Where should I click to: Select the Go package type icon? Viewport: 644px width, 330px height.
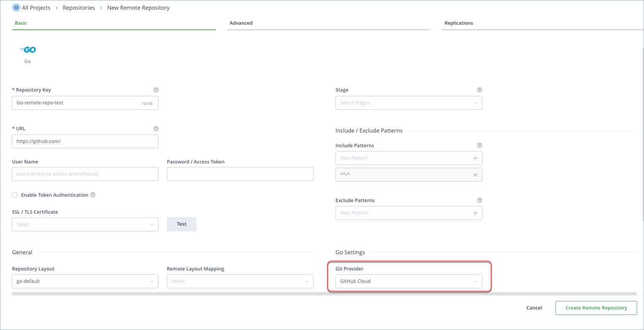[28, 50]
